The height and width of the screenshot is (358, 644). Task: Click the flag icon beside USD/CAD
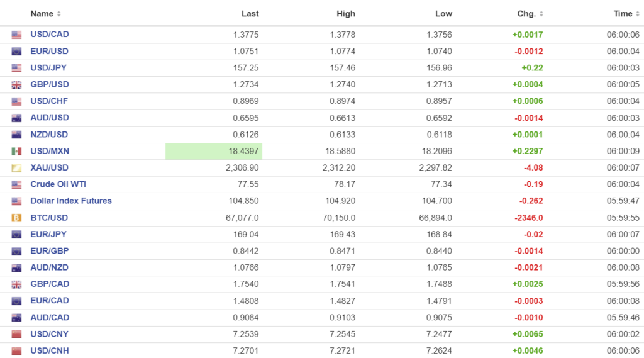click(x=16, y=35)
